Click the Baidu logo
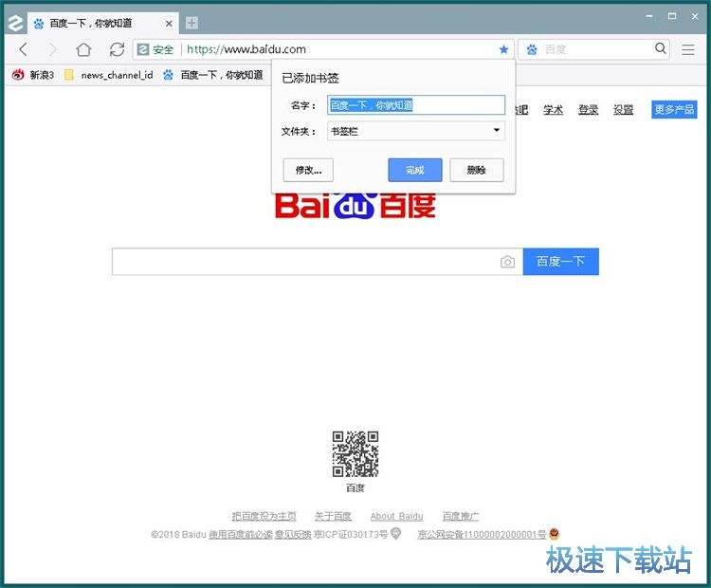Screen dimensions: 711x588 pyautogui.click(x=355, y=205)
